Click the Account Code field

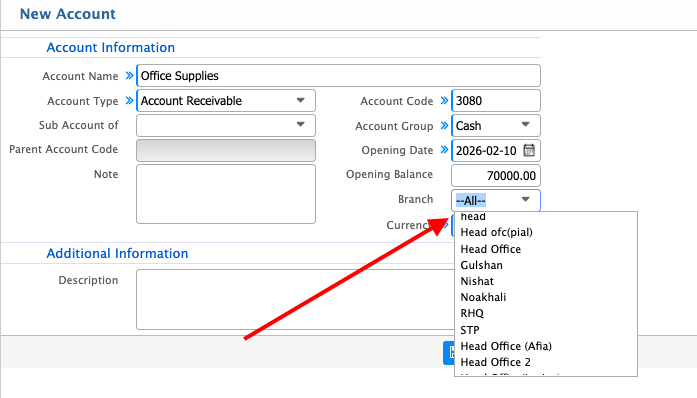(x=496, y=101)
